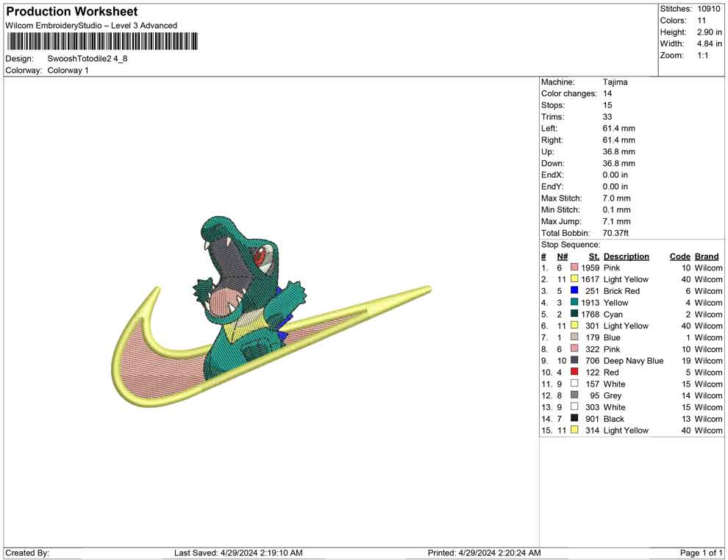Click the Created By label
Image resolution: width=728 pixels, height=560 pixels.
pos(27,553)
